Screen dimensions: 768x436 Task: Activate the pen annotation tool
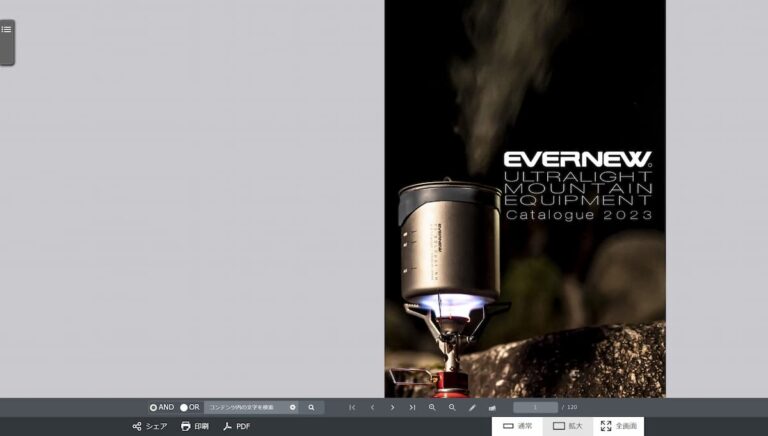coord(472,408)
